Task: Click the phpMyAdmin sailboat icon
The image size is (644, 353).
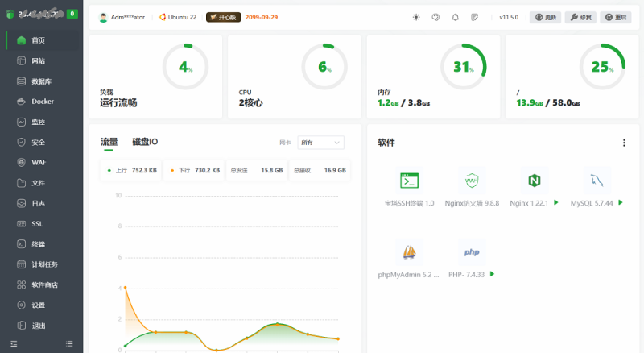Action: [x=409, y=251]
